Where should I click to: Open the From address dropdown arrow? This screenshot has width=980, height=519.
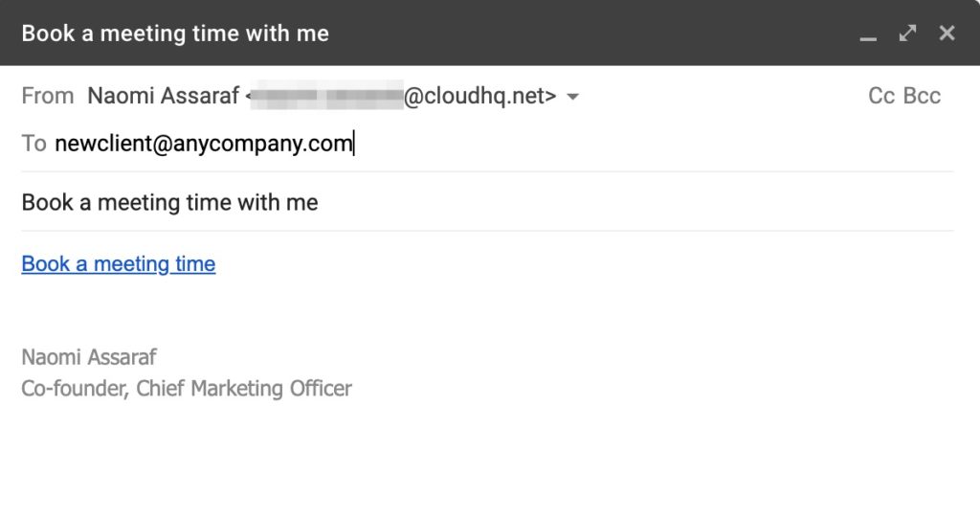coord(572,97)
